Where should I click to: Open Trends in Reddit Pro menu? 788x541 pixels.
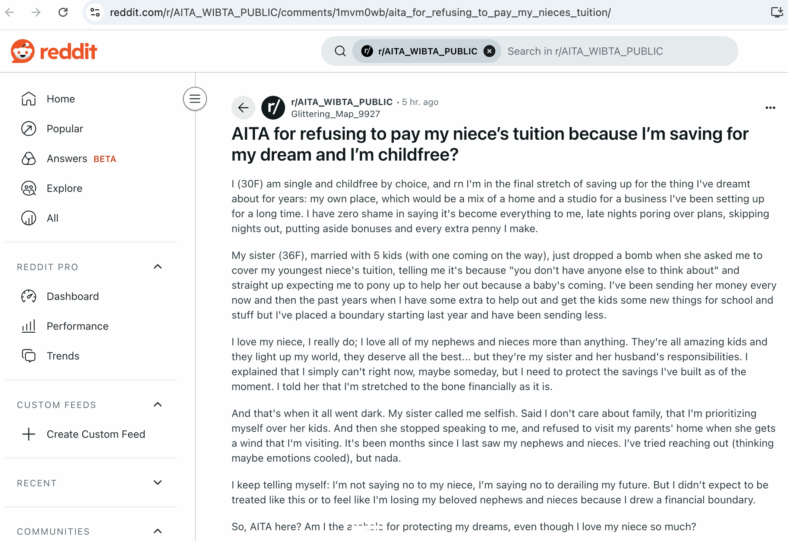pyautogui.click(x=63, y=356)
